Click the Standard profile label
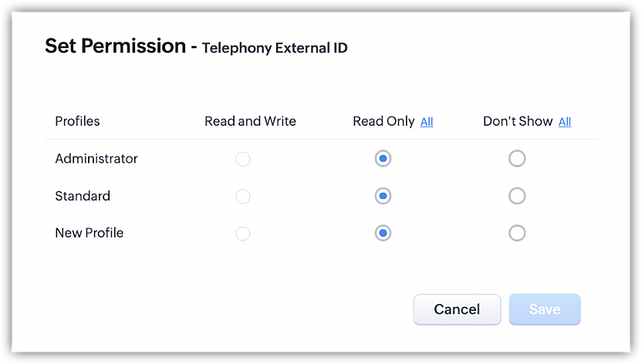 [x=83, y=196]
